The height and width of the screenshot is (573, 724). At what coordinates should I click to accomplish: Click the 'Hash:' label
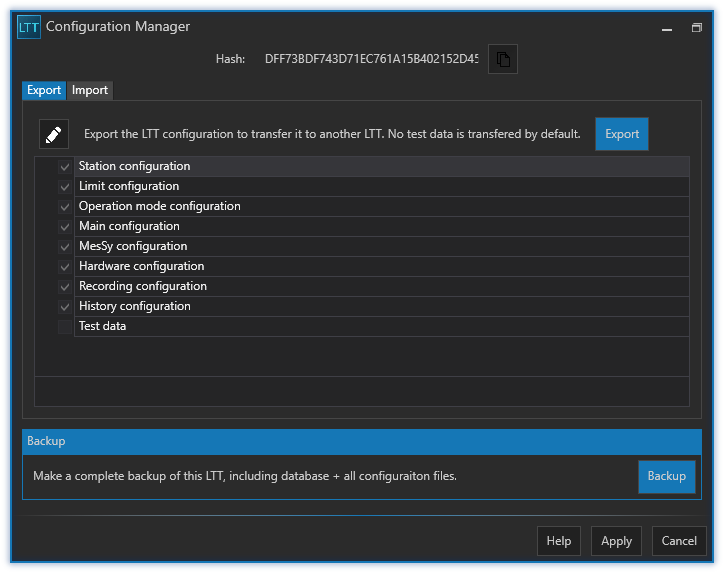(x=230, y=59)
